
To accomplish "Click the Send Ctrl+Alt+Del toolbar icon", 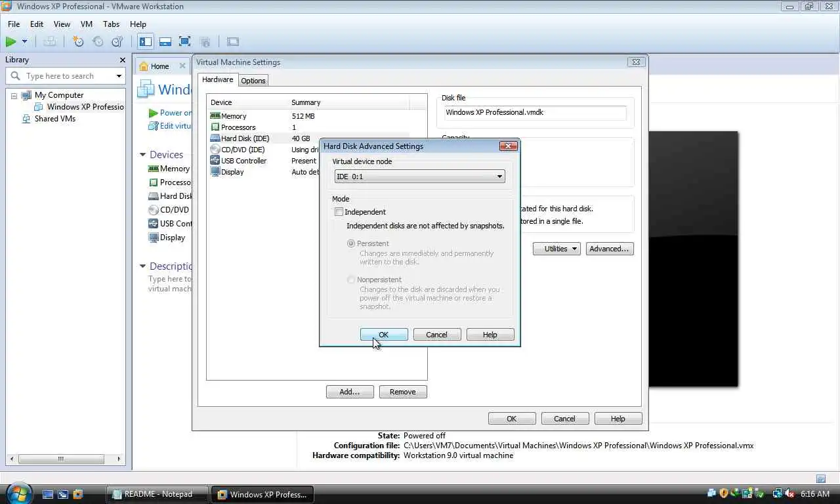I will (x=50, y=41).
